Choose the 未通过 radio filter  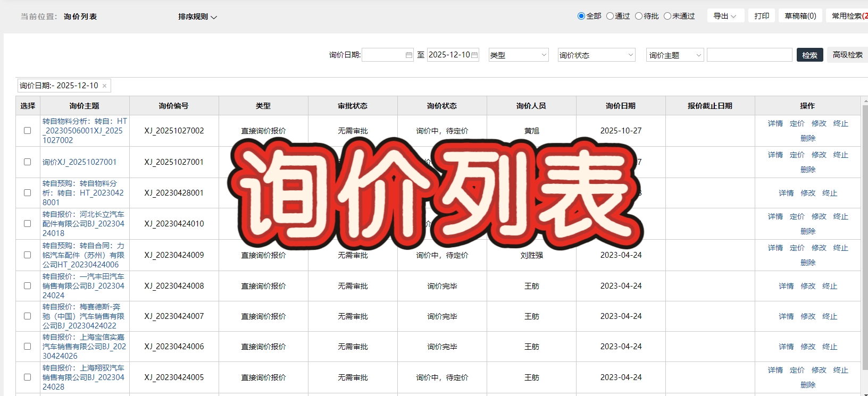pyautogui.click(x=667, y=16)
